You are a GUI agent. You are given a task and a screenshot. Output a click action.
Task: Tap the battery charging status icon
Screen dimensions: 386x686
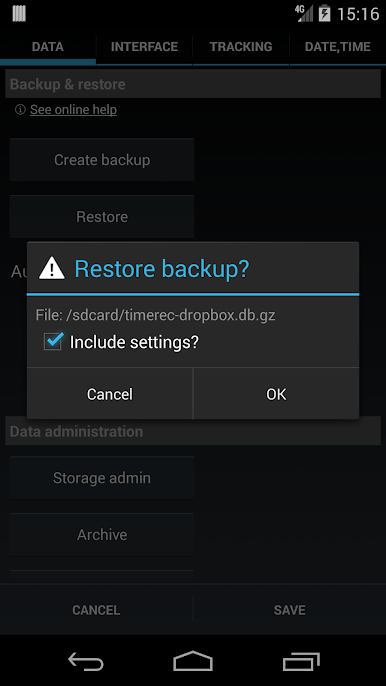[x=324, y=14]
